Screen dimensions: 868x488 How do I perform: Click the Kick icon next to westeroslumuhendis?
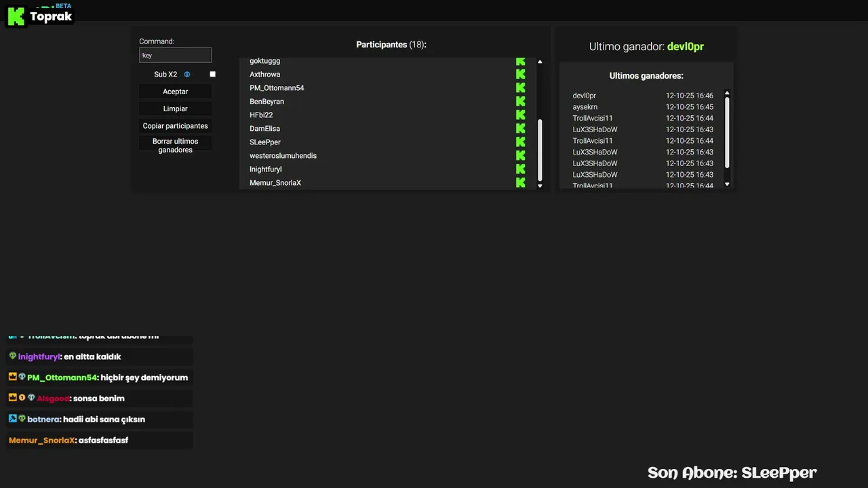click(x=520, y=156)
